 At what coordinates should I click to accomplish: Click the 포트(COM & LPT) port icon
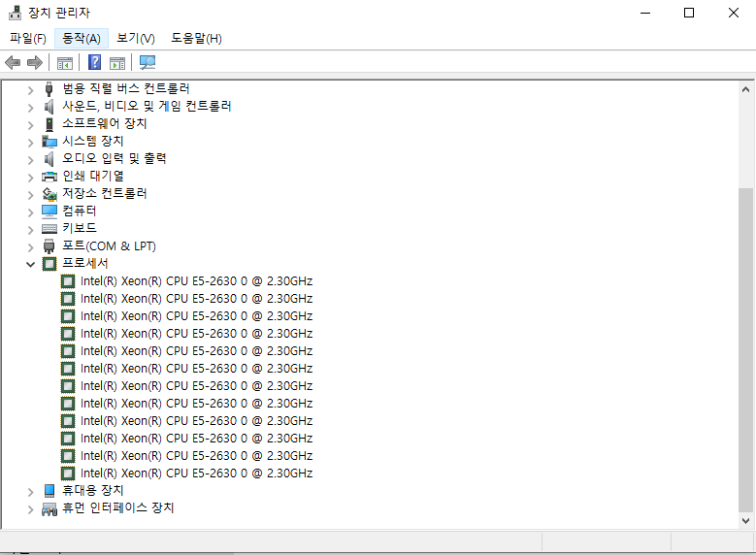coord(49,246)
